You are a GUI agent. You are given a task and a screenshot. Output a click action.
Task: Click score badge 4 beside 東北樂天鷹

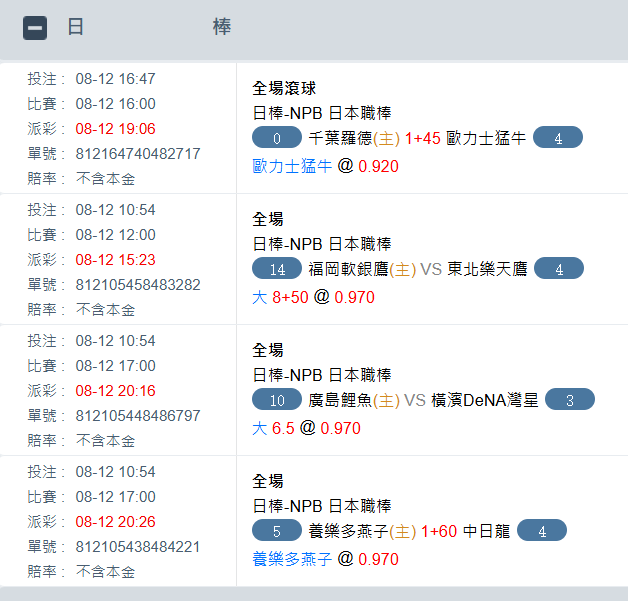click(x=559, y=269)
